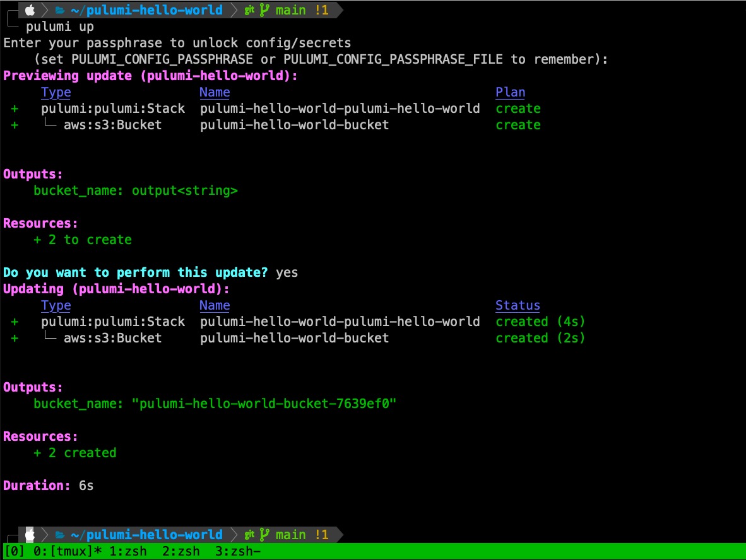746x560 pixels.
Task: Click the "create" plan of the preview Stack row
Action: [x=518, y=108]
